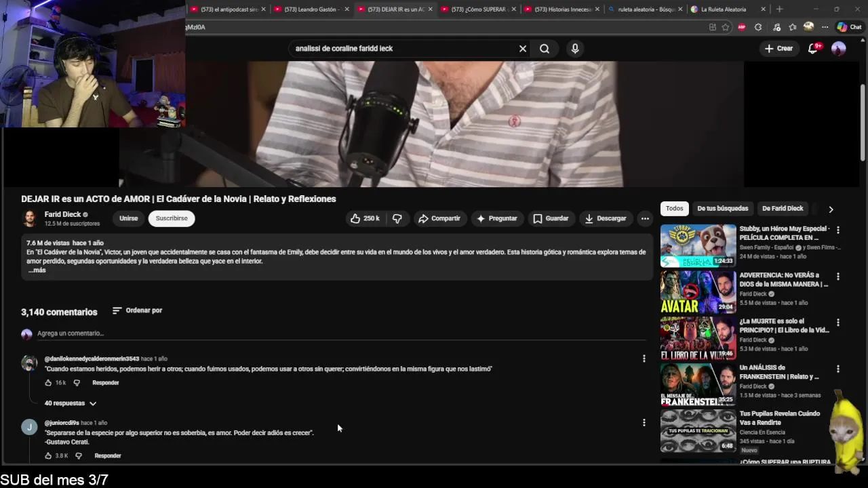Like the juniorcdl9s comment with 3.8 k
The width and height of the screenshot is (868, 488).
point(48,456)
